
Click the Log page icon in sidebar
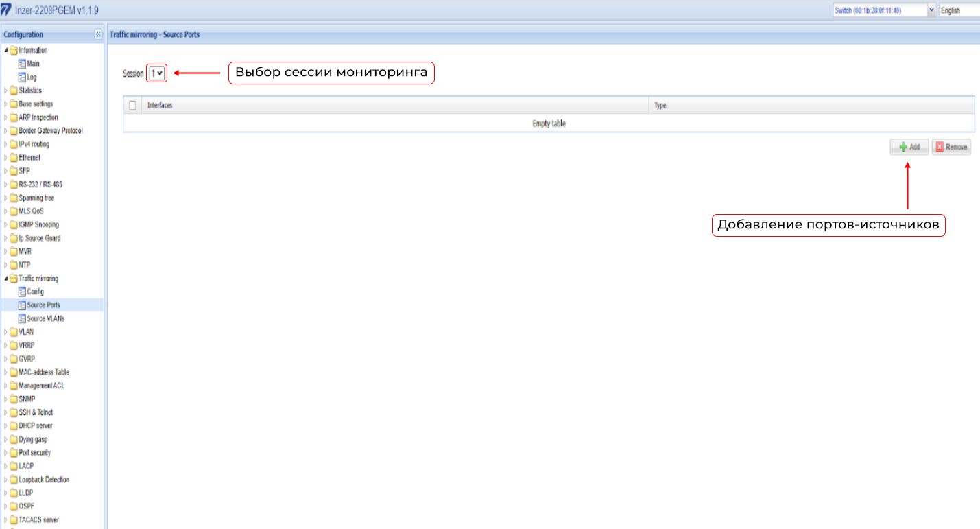pos(22,77)
